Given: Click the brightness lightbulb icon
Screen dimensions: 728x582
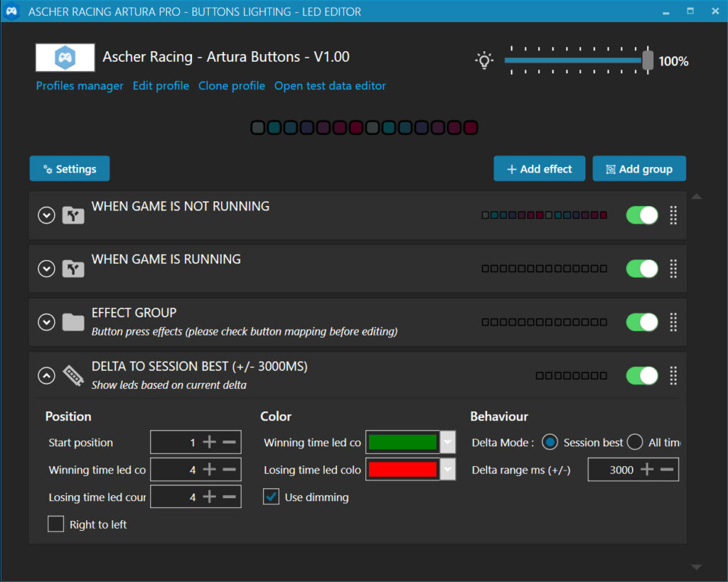Looking at the screenshot, I should [483, 60].
